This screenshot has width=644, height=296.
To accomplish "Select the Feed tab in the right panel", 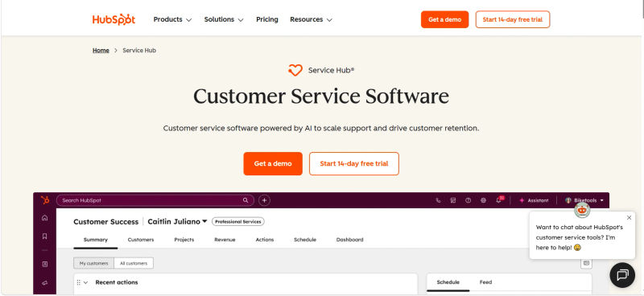I will click(x=485, y=282).
